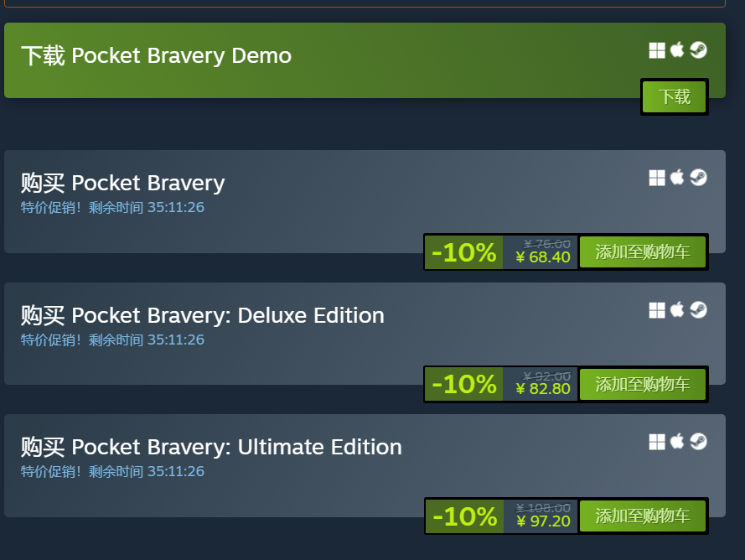Add Ultimate Edition to cart
The width and height of the screenshot is (745, 560).
click(x=643, y=516)
